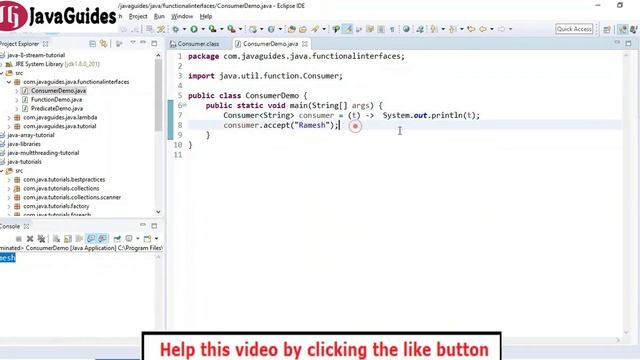Screen dimensions: 640x360
Task: Open the Search flashlight icon in toolbar
Action: [315, 29]
